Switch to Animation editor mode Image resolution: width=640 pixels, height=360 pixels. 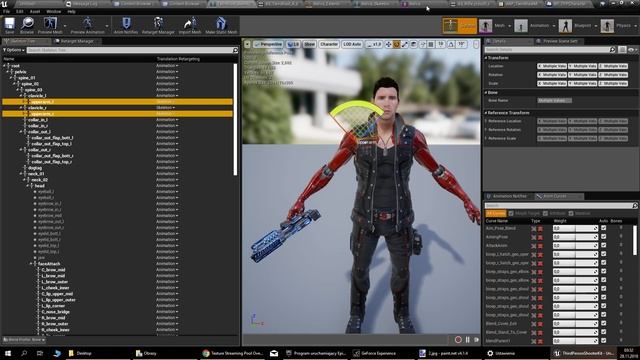click(x=532, y=26)
